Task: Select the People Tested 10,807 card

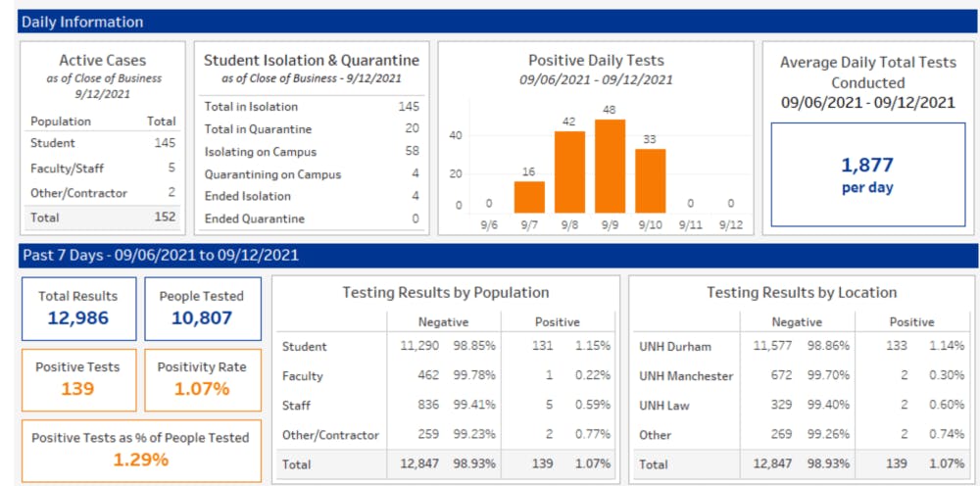Action: point(202,308)
